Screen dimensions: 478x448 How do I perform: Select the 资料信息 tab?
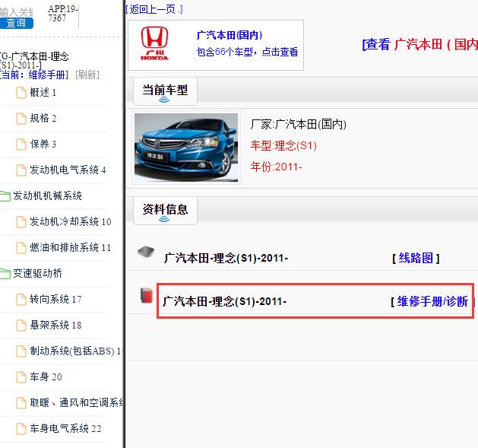click(x=165, y=211)
